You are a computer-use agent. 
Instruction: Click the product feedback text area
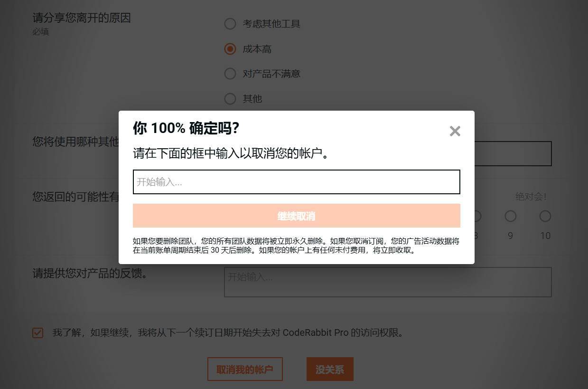388,282
